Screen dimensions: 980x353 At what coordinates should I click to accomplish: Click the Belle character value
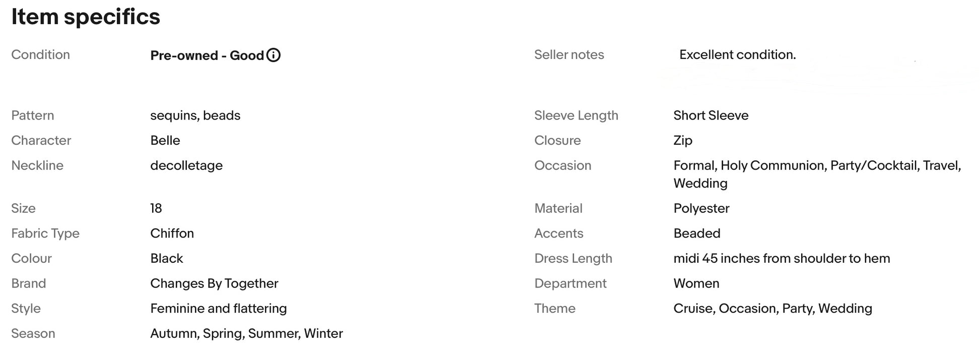pos(165,140)
